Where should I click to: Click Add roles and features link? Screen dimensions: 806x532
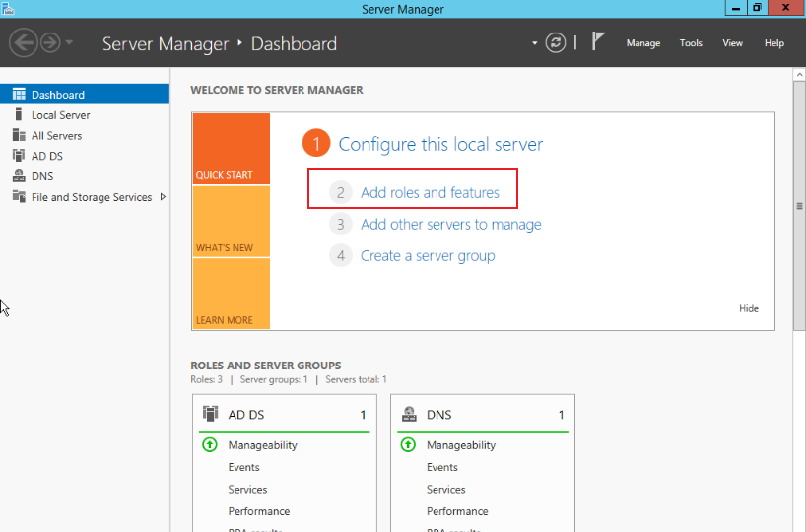point(430,193)
